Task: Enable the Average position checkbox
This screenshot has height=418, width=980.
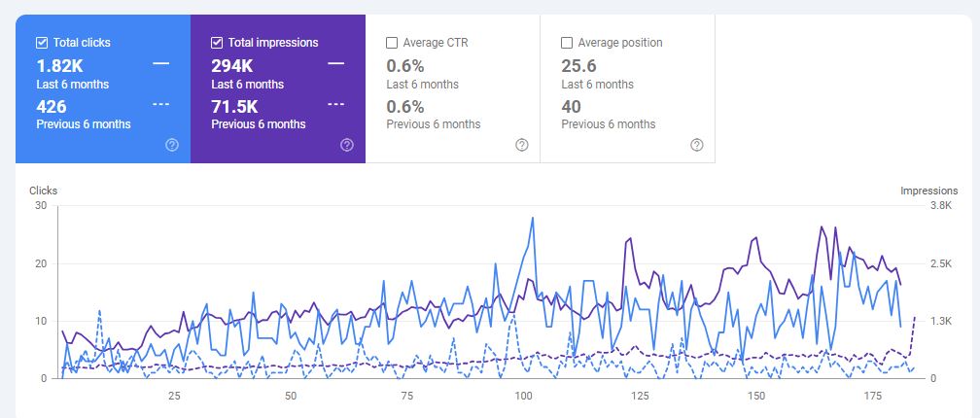Action: [567, 43]
